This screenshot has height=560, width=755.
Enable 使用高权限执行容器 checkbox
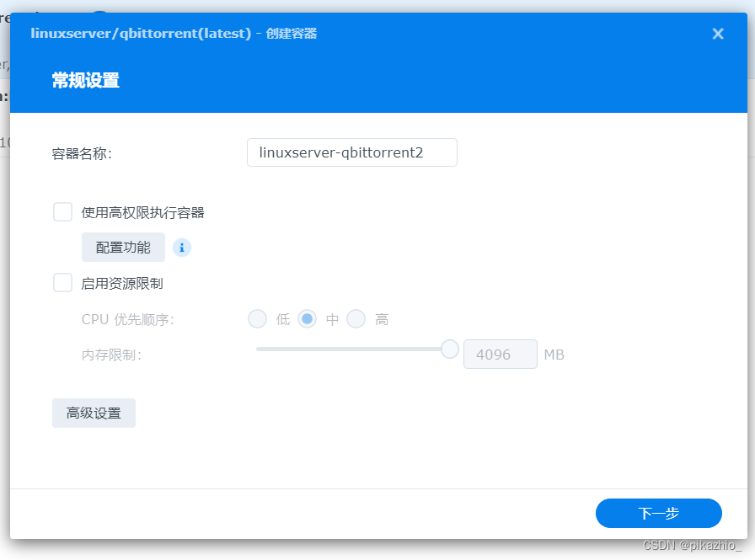pyautogui.click(x=62, y=212)
